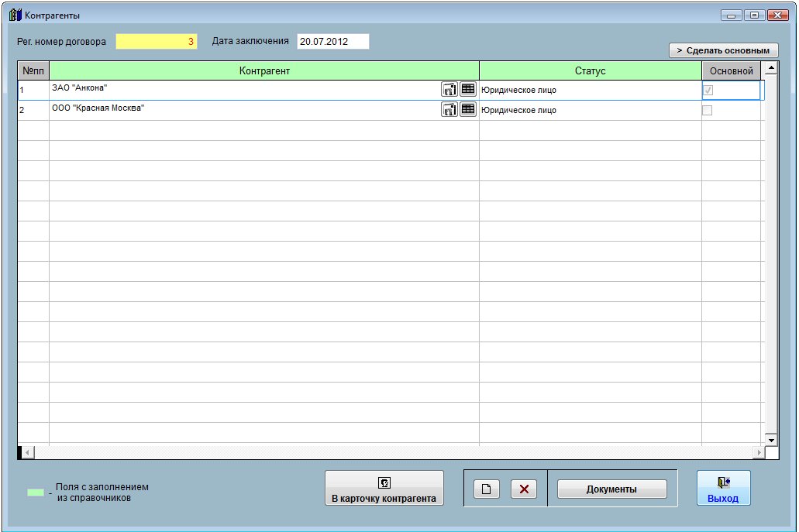The image size is (799, 532).
Task: Open Документы
Action: (x=612, y=489)
